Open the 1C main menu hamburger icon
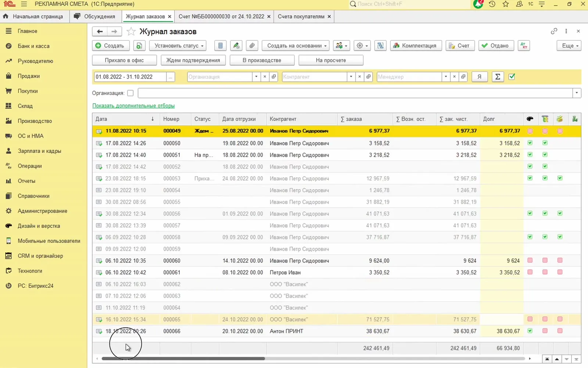Screen dimensions: 588x368 [x=24, y=4]
